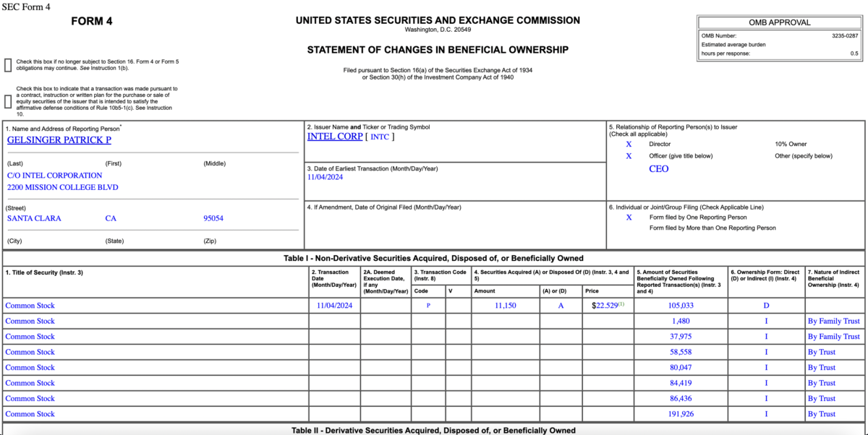This screenshot has width=868, height=435.
Task: Click 'By Family Trust' in the 1,480 row
Action: coord(834,321)
